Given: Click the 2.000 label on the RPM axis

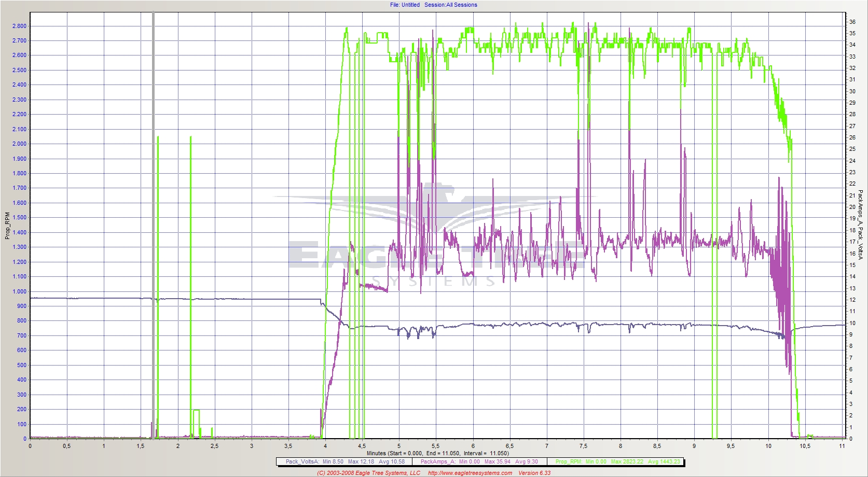Looking at the screenshot, I should click(19, 144).
